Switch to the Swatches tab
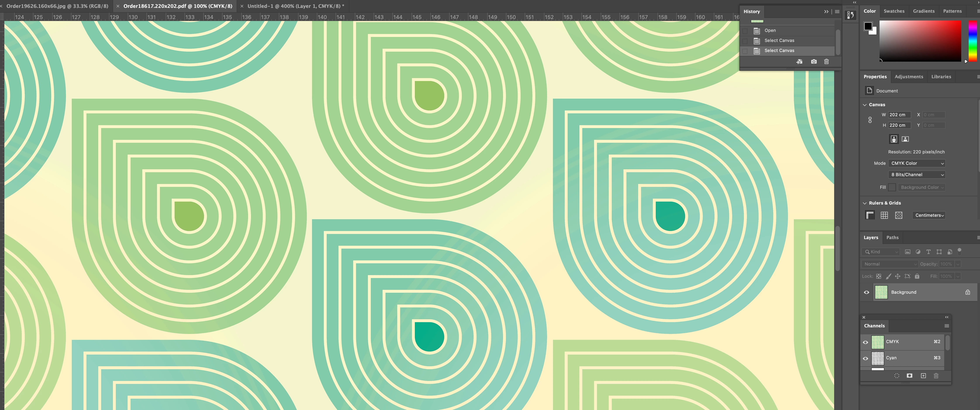This screenshot has width=980, height=410. 894,11
